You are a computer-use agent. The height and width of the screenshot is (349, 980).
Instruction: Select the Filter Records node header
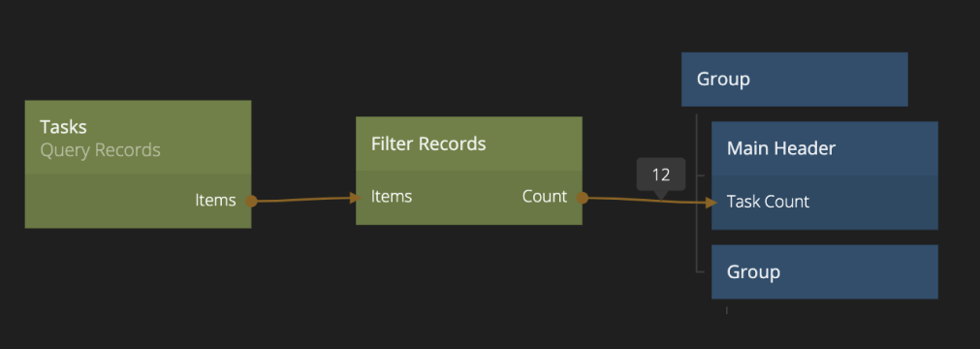tap(469, 143)
